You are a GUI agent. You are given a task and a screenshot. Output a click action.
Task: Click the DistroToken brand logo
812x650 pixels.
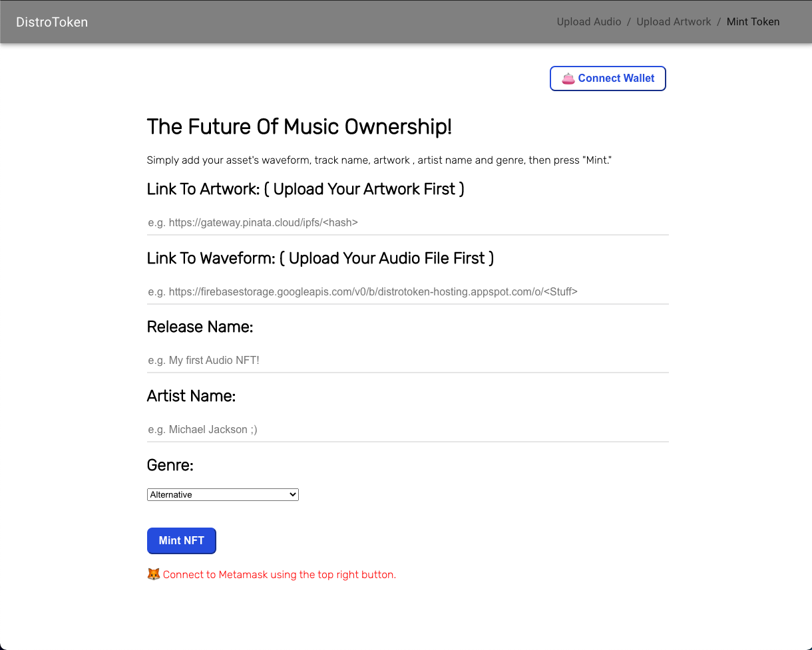coord(52,22)
